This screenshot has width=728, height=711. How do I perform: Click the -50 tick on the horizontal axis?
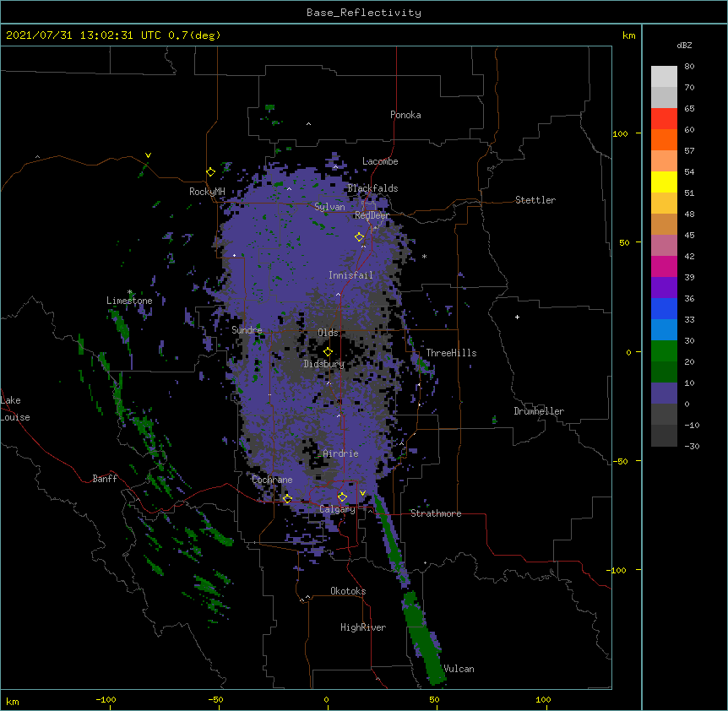pyautogui.click(x=215, y=699)
